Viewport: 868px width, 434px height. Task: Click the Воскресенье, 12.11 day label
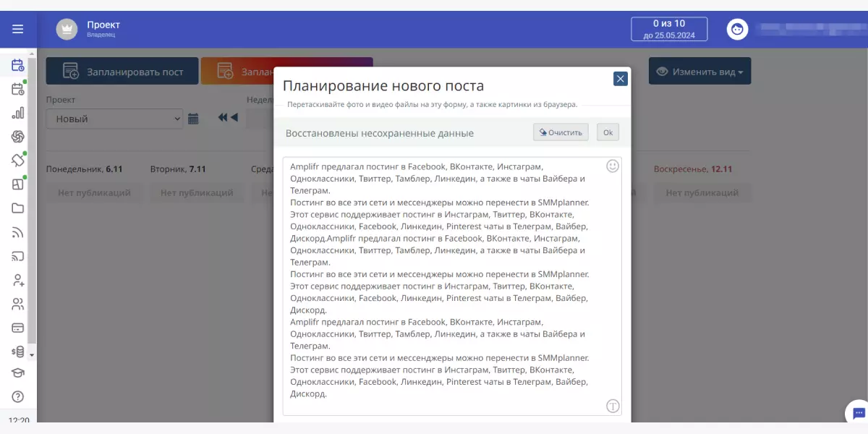coord(693,169)
